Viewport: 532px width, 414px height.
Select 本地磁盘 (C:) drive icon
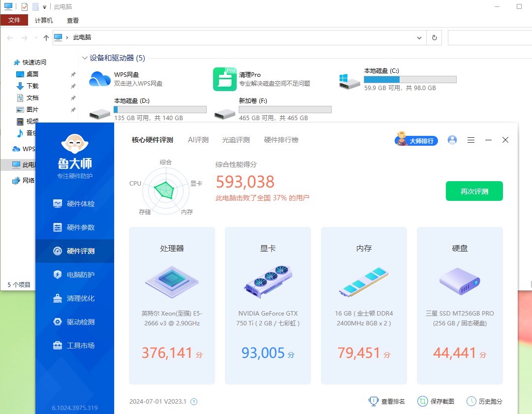(x=349, y=81)
